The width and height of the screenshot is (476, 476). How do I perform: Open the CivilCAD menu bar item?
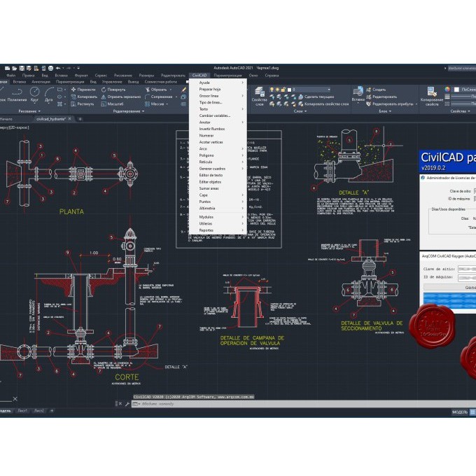click(x=199, y=76)
